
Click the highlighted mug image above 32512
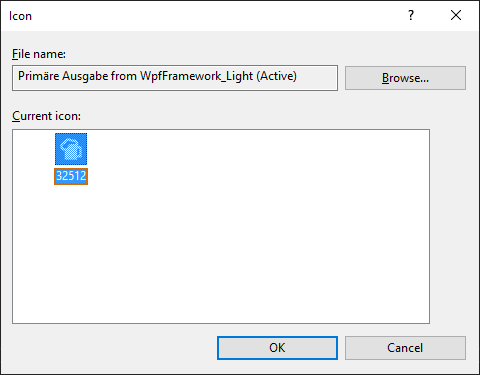[71, 149]
